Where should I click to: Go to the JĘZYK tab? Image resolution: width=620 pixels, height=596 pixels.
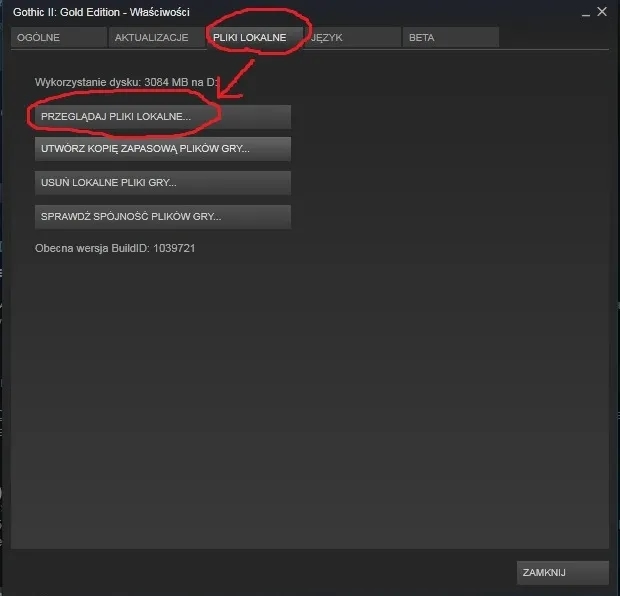pos(350,38)
